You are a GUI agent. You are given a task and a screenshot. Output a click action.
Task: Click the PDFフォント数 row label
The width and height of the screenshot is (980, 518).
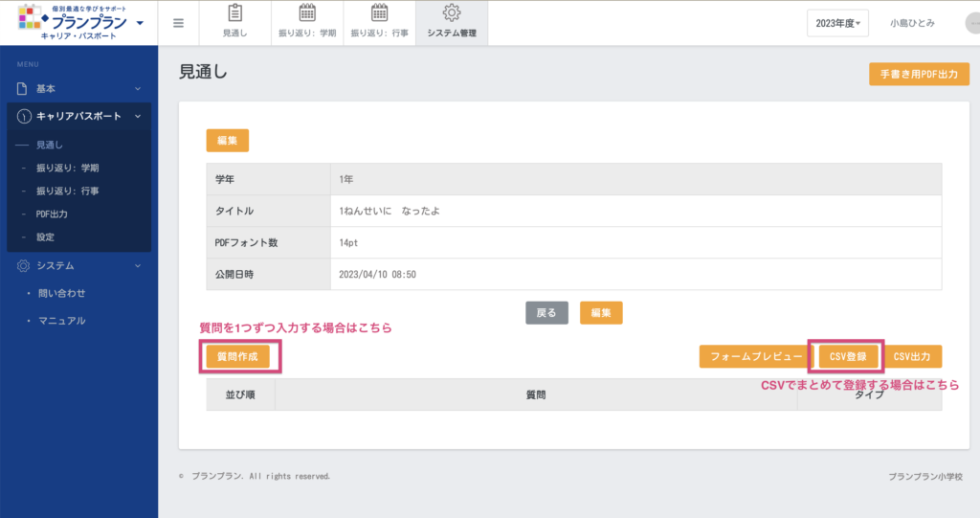246,243
